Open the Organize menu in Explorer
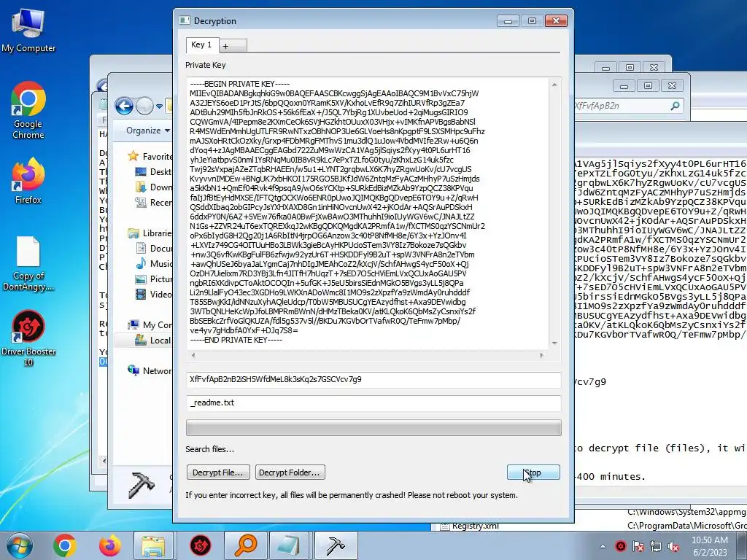 147,131
